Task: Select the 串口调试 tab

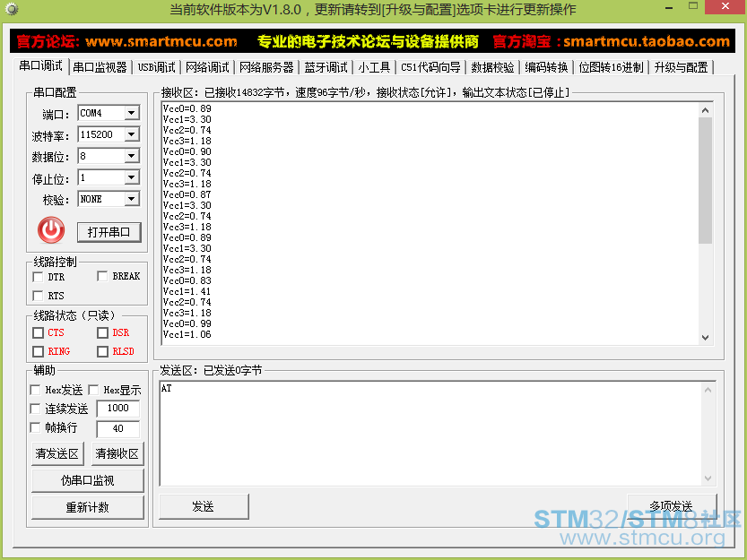Action: [x=41, y=66]
